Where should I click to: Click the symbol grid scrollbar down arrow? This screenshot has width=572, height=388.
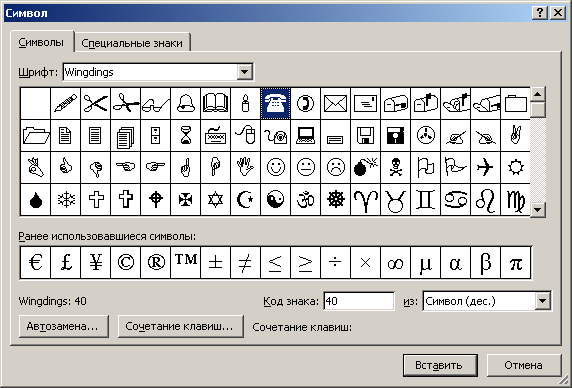point(537,210)
